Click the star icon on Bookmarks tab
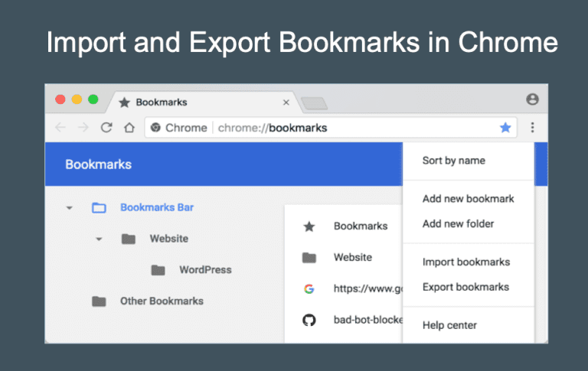The height and width of the screenshot is (371, 588). (124, 103)
